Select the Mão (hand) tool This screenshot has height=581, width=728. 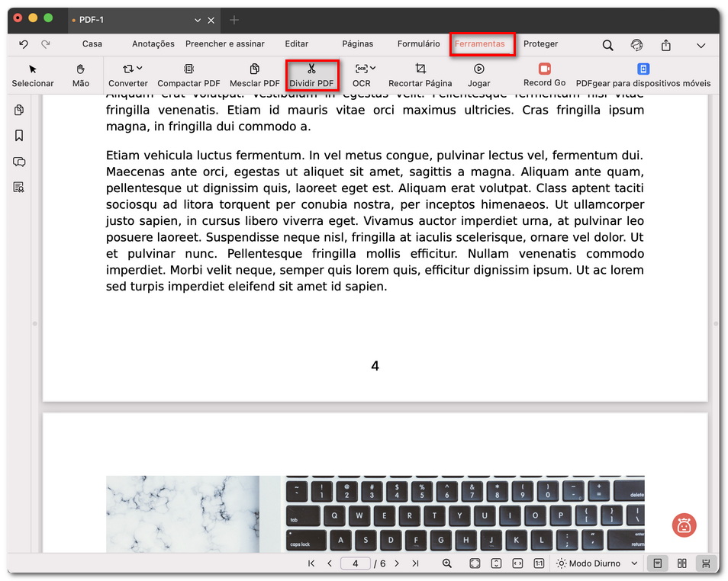point(80,75)
